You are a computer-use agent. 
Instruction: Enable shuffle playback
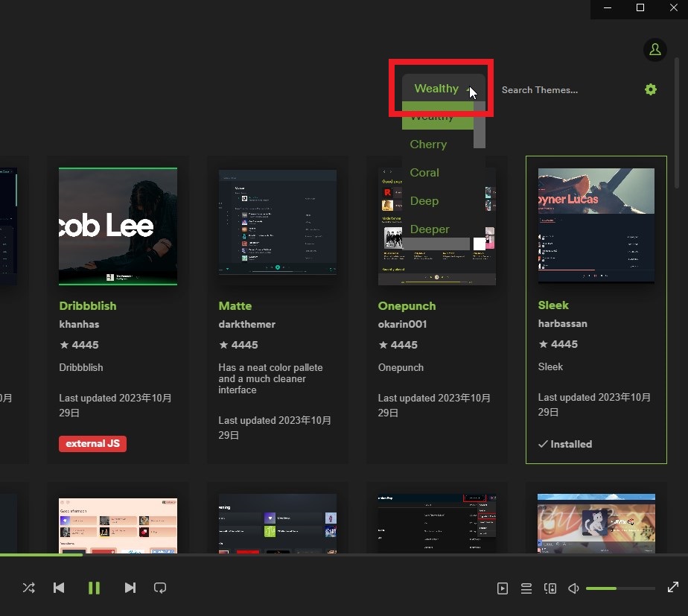click(x=28, y=588)
